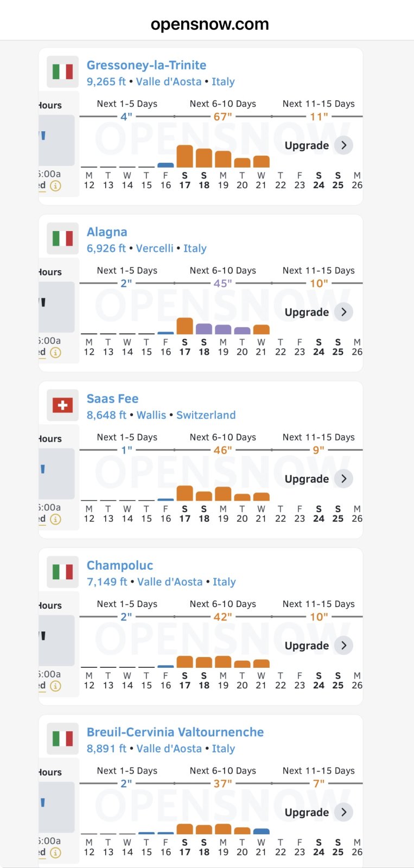Viewport: 414px width, 868px height.
Task: Select the Switzerland country link under Saas Fee
Action: (206, 415)
